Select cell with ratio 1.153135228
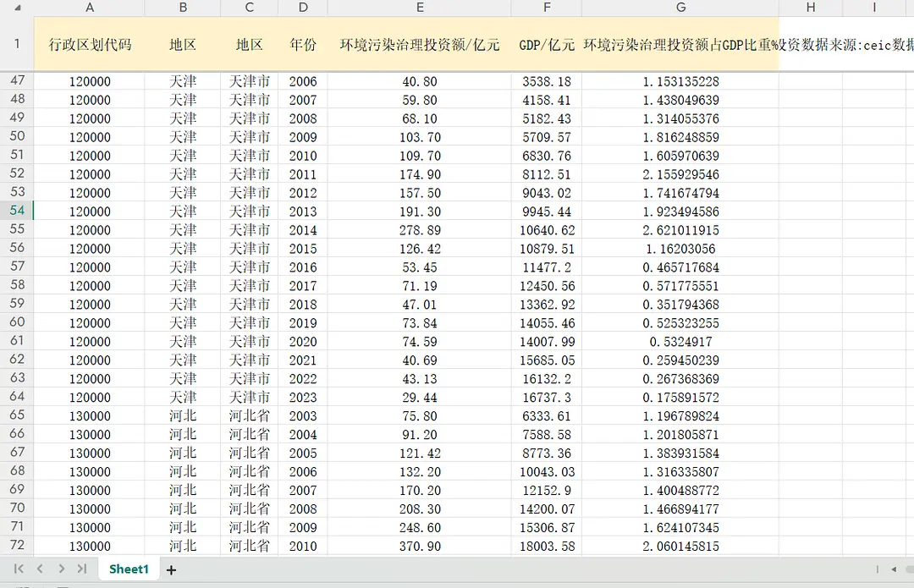 click(680, 81)
